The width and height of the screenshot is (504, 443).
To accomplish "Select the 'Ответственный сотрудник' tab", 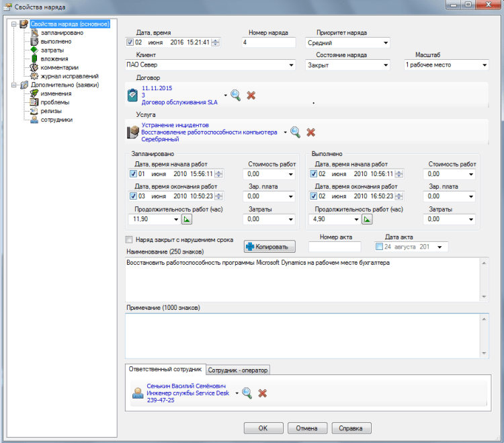I will (165, 369).
